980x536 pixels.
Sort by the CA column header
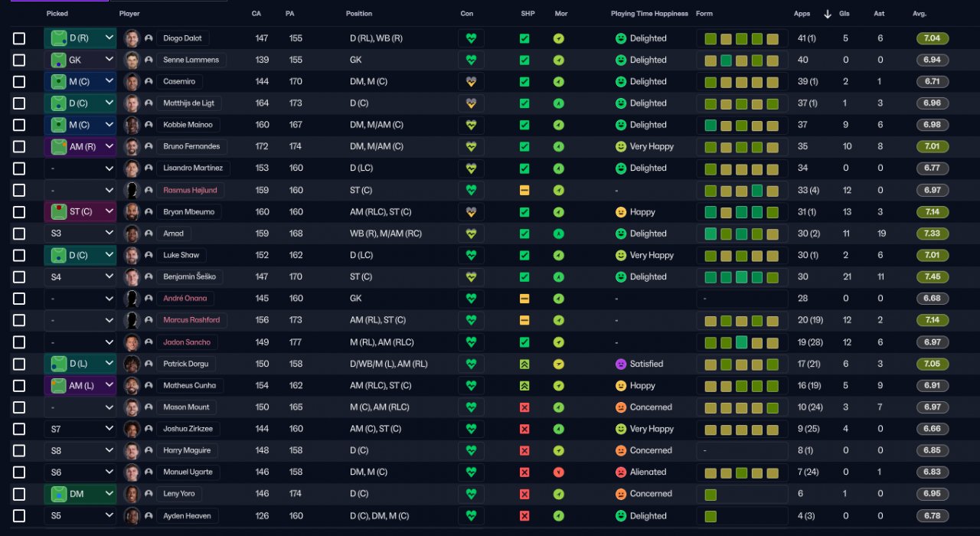pyautogui.click(x=256, y=14)
